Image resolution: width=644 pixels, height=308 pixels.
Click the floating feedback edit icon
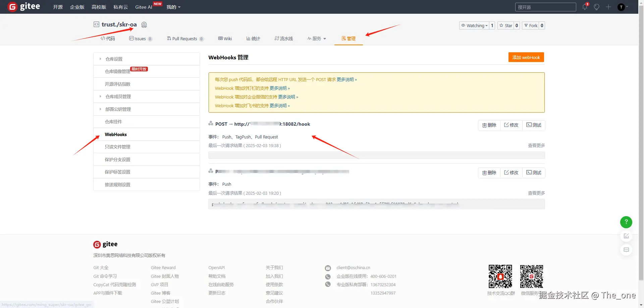point(626,236)
